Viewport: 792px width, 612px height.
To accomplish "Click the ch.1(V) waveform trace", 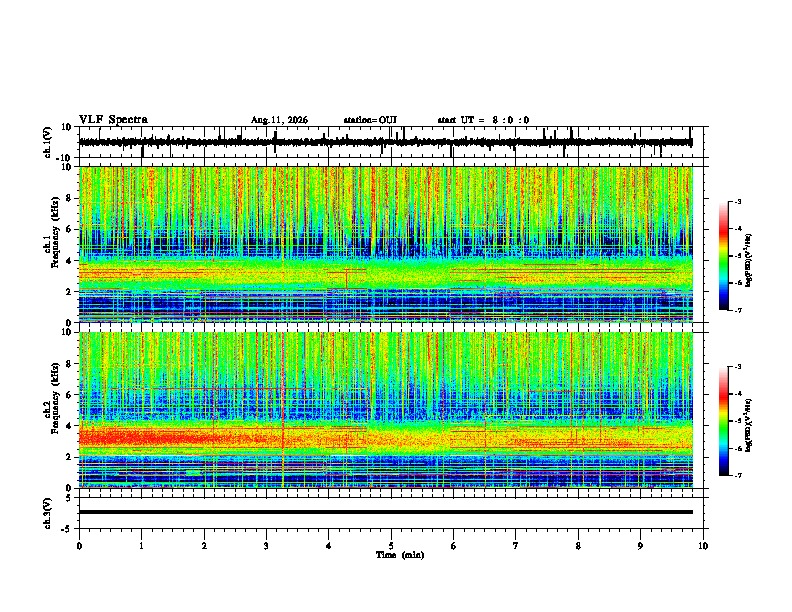I will [385, 142].
